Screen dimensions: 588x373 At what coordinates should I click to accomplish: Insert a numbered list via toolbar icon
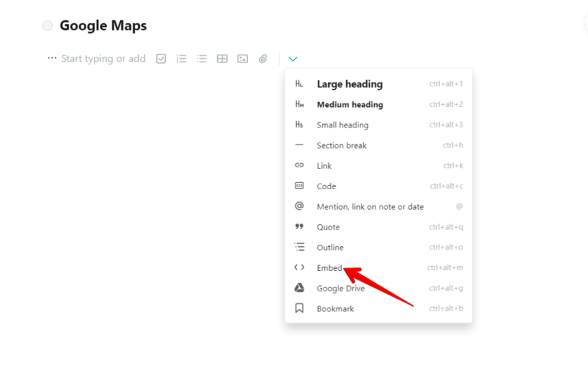tap(182, 59)
